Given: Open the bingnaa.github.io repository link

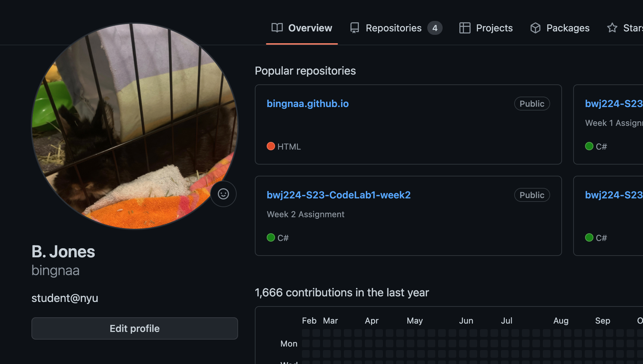Looking at the screenshot, I should pyautogui.click(x=308, y=104).
